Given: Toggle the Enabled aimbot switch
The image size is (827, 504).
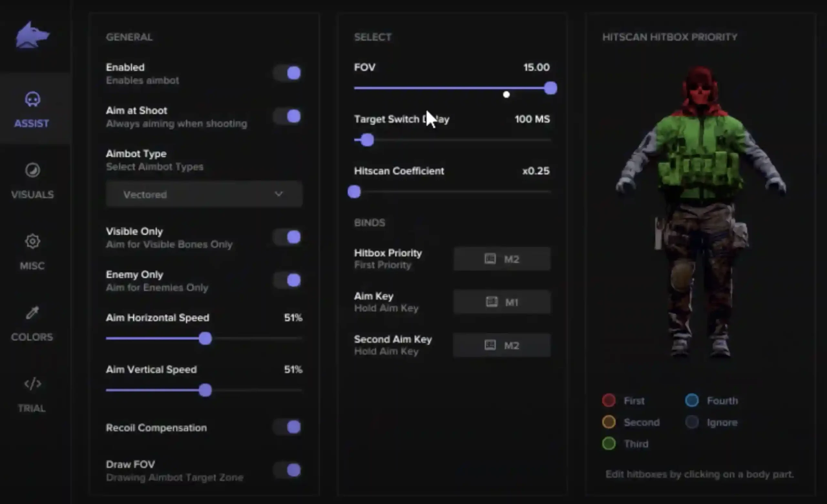Looking at the screenshot, I should (x=287, y=73).
